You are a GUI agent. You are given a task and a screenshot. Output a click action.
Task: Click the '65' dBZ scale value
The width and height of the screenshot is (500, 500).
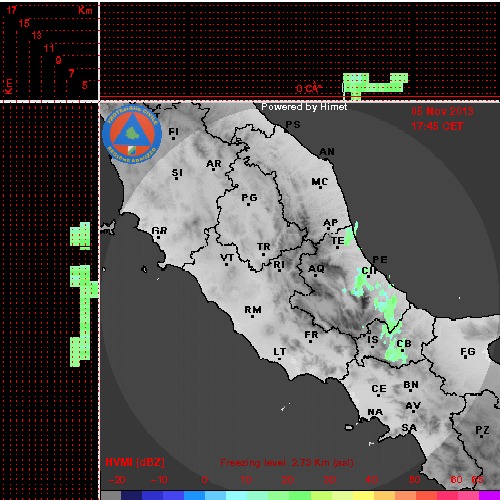pyautogui.click(x=477, y=480)
